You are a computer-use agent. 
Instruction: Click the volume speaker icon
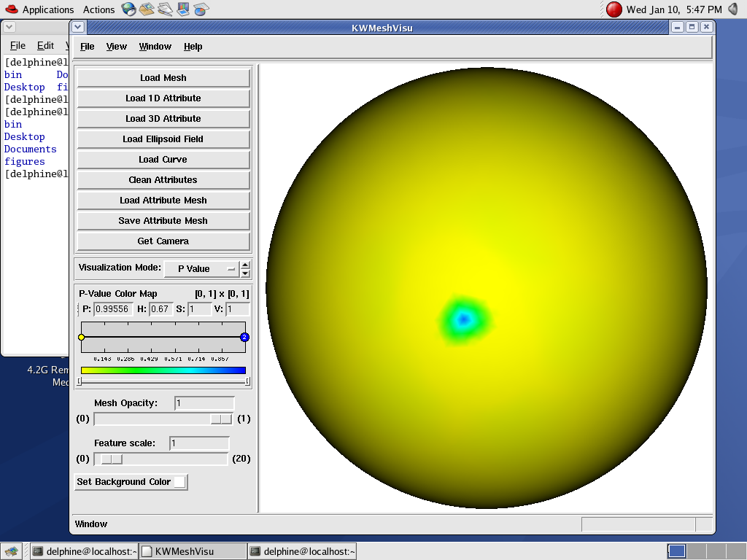[733, 9]
